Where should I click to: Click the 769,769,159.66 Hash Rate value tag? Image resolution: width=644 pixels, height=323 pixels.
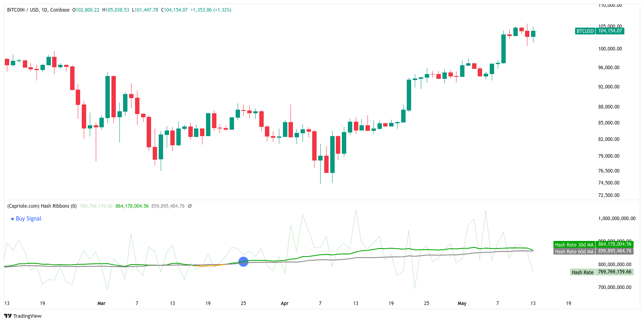coord(614,272)
